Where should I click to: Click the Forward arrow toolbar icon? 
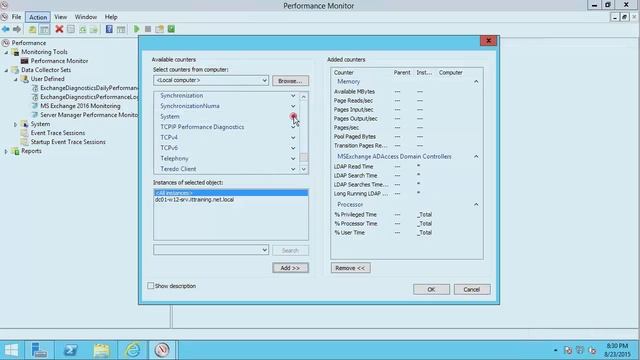pos(17,29)
